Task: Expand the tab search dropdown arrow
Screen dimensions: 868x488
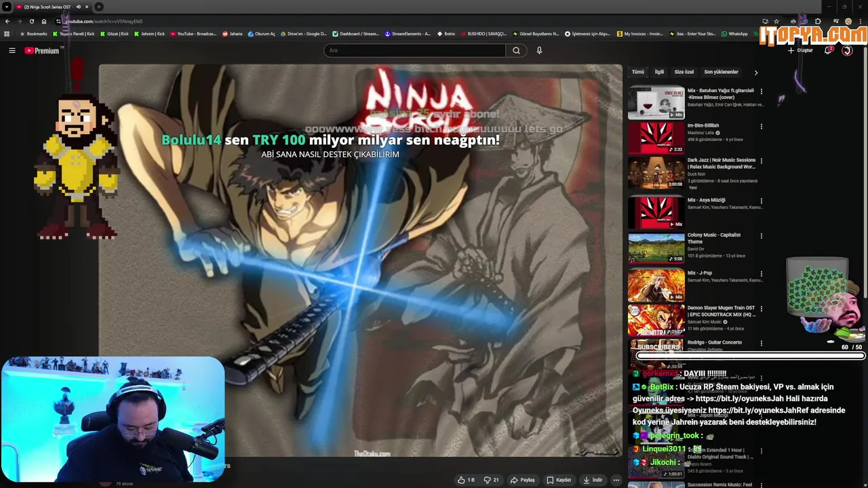Action: [x=6, y=7]
